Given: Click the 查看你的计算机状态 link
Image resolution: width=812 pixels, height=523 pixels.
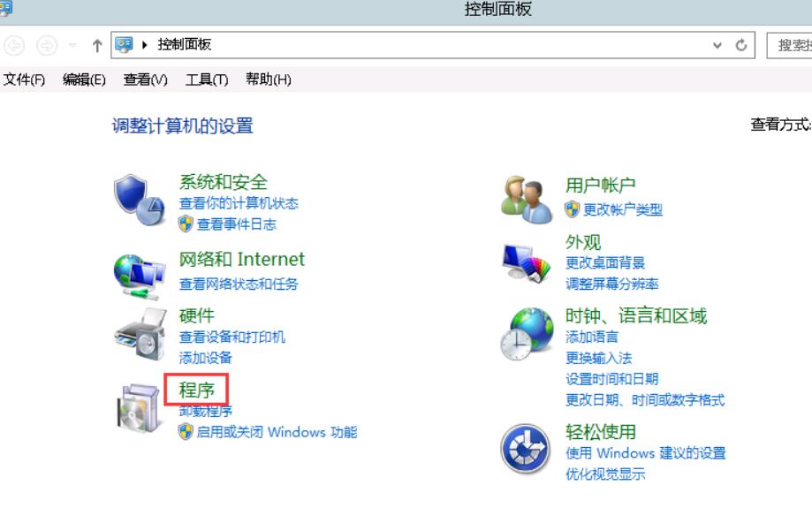Looking at the screenshot, I should [239, 203].
